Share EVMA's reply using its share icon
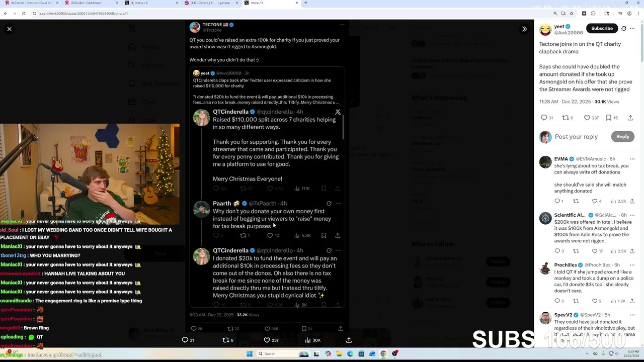This screenshot has width=644, height=362. coord(632,201)
